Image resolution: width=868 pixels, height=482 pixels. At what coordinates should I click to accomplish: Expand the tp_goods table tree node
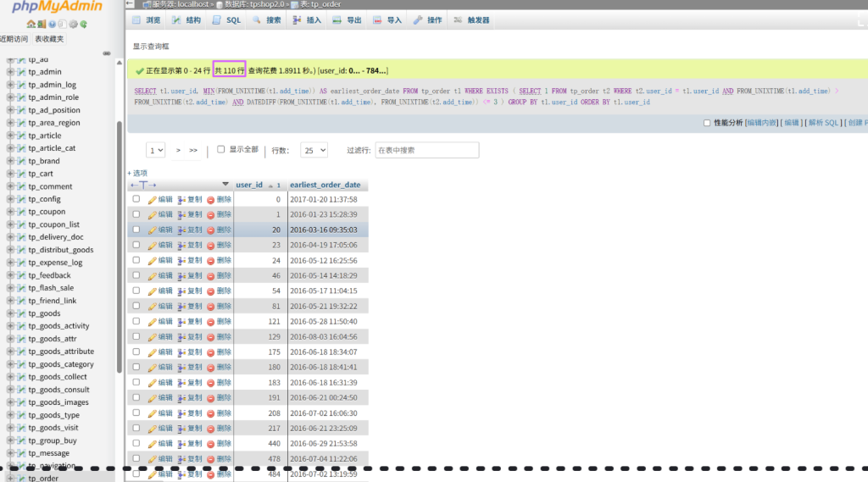(x=10, y=313)
